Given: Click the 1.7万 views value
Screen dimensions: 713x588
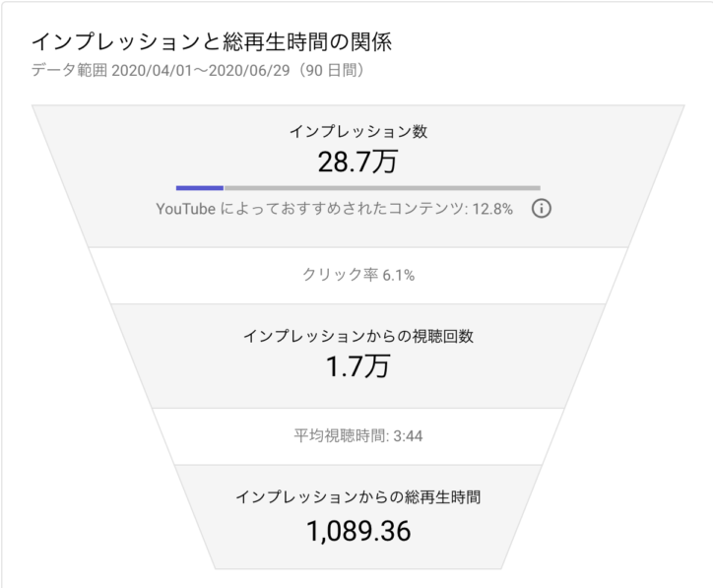Looking at the screenshot, I should [357, 366].
